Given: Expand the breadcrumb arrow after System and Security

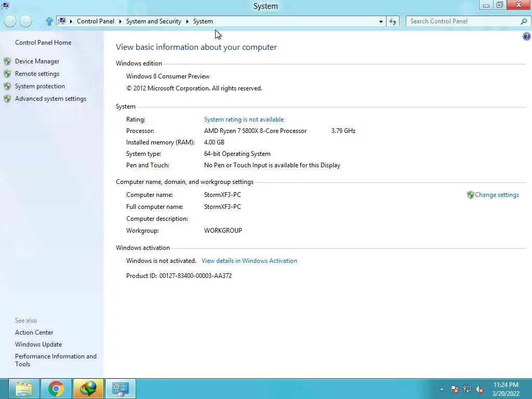Looking at the screenshot, I should click(187, 21).
